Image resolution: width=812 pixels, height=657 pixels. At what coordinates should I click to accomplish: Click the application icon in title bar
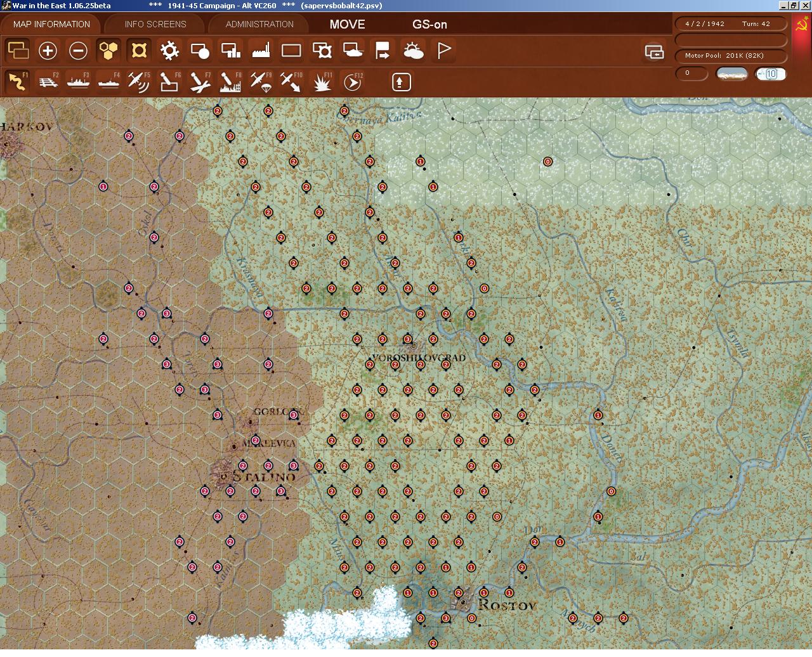pyautogui.click(x=6, y=5)
